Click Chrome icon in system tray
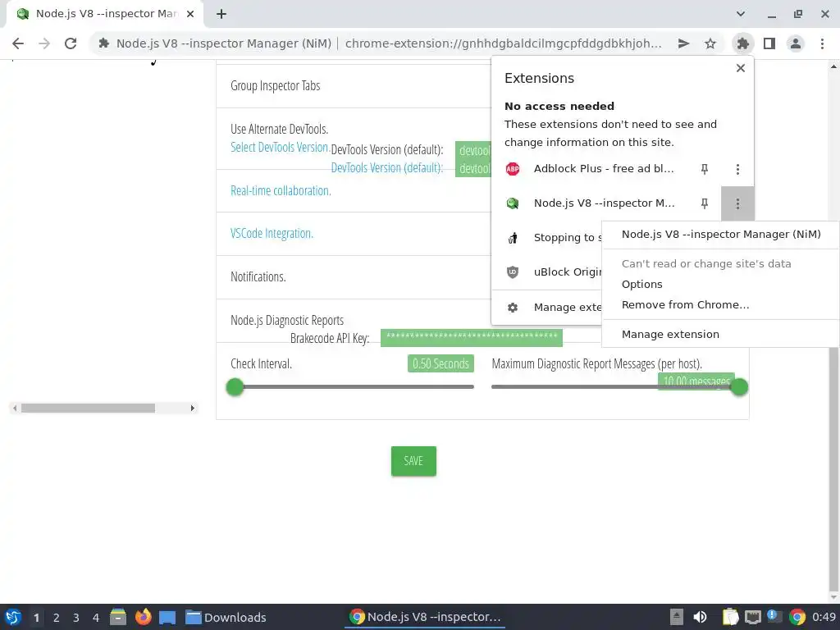This screenshot has width=840, height=630. (797, 617)
